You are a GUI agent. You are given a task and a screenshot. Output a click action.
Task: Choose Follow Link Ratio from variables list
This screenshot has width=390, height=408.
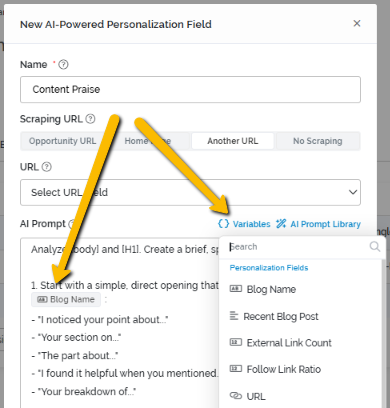283,369
